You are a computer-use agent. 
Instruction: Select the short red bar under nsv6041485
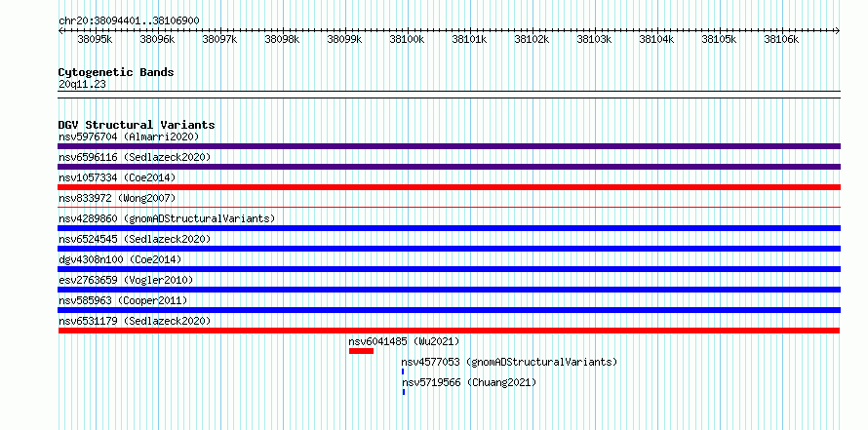coord(362,351)
